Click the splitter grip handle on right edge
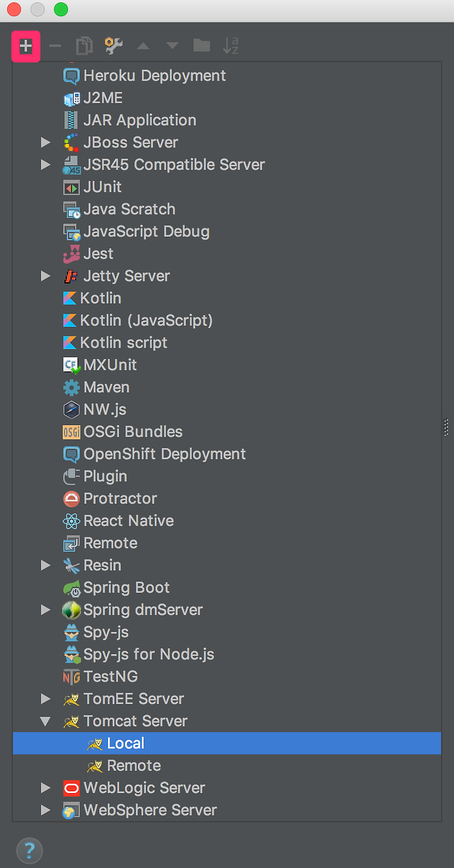This screenshot has height=868, width=454. coord(446,427)
